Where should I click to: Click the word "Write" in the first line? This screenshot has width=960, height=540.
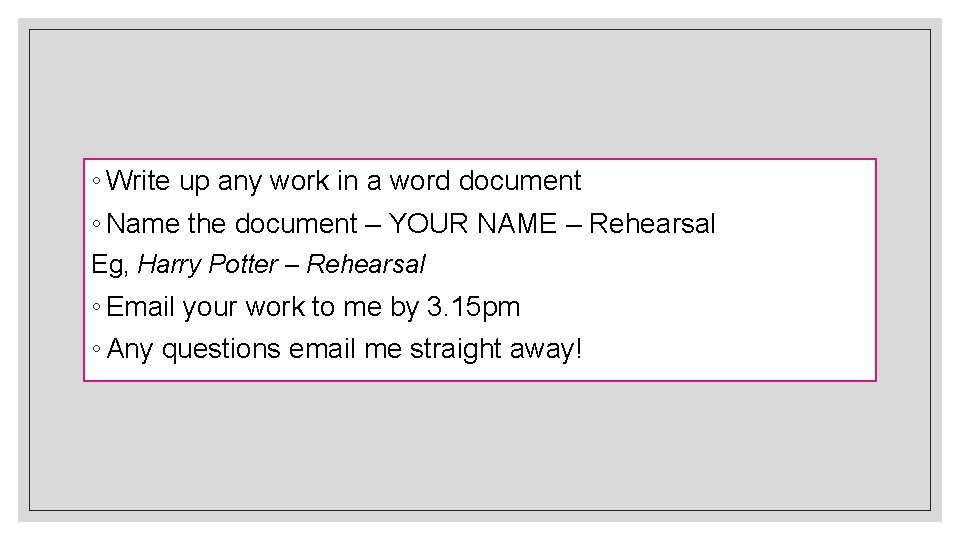coord(138,181)
